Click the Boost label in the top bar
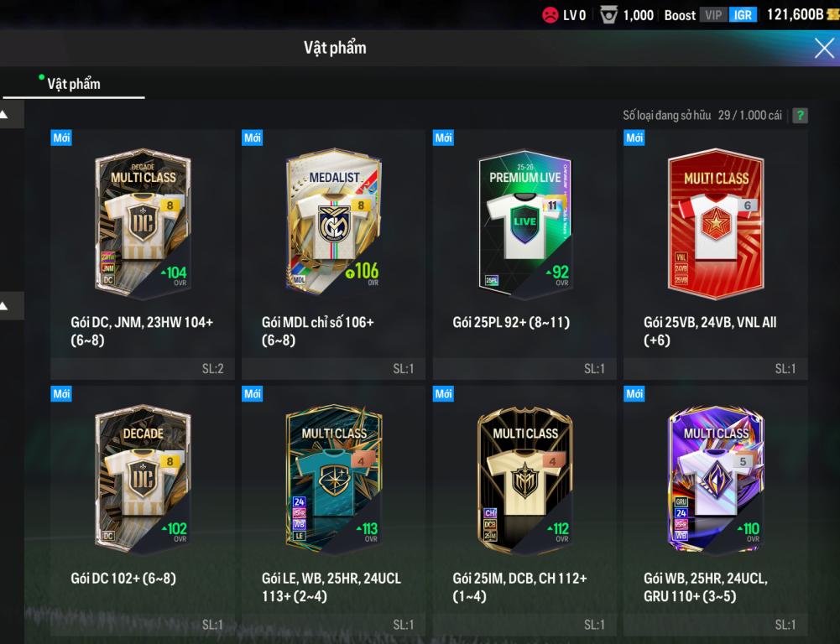This screenshot has width=840, height=644. 680,15
